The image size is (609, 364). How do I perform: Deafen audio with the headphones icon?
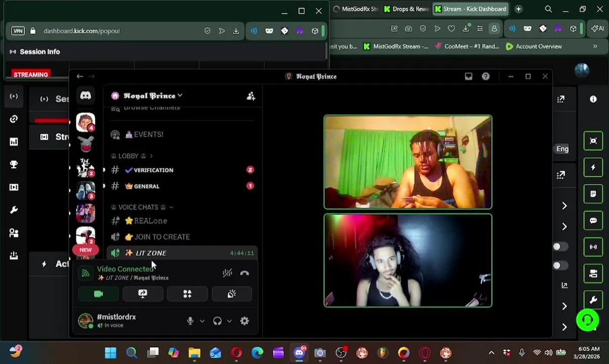[x=217, y=321]
